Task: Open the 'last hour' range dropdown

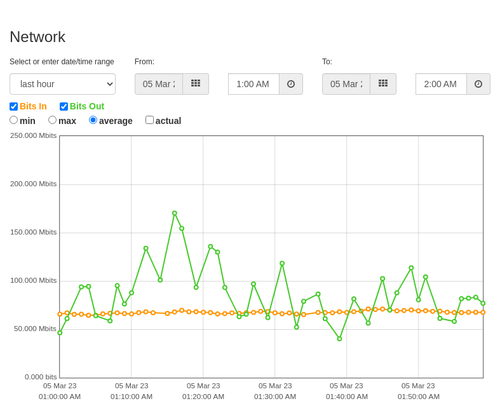Action: coord(63,84)
